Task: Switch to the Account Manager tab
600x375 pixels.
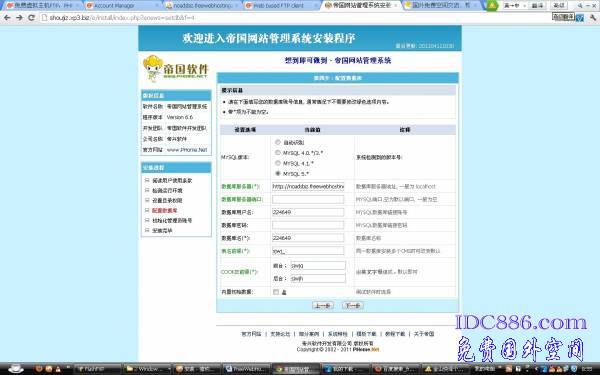Action: point(122,5)
